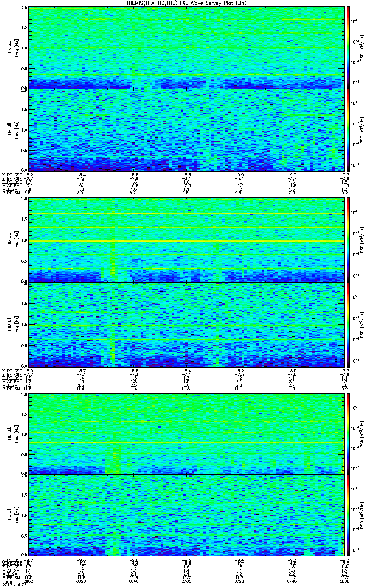This screenshot has height=588, width=368.
Task: Click the 0620 time tick label
Action: (81, 582)
